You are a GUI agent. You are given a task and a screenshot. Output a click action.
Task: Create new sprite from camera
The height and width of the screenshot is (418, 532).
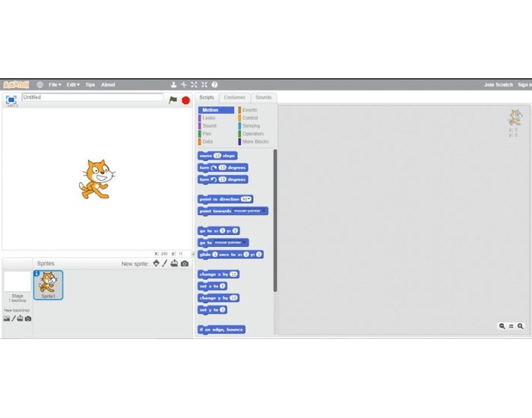185,263
